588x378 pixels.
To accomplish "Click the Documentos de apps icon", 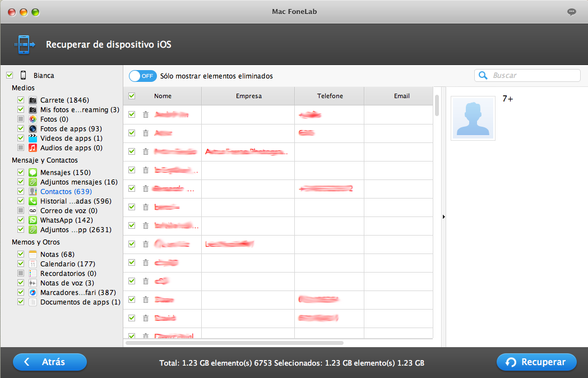I will click(33, 302).
